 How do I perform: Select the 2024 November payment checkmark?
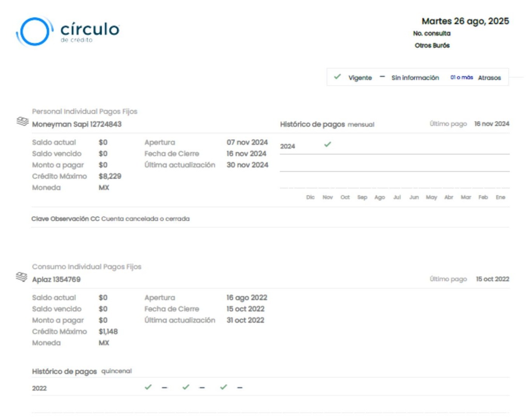328,145
